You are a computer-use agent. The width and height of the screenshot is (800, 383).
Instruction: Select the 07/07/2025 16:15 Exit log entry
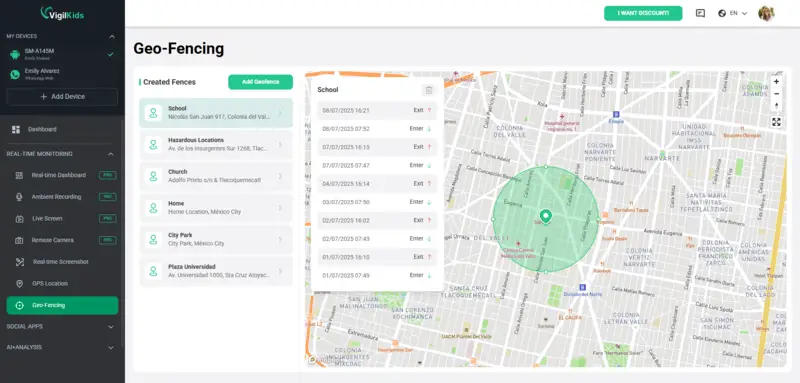(377, 147)
